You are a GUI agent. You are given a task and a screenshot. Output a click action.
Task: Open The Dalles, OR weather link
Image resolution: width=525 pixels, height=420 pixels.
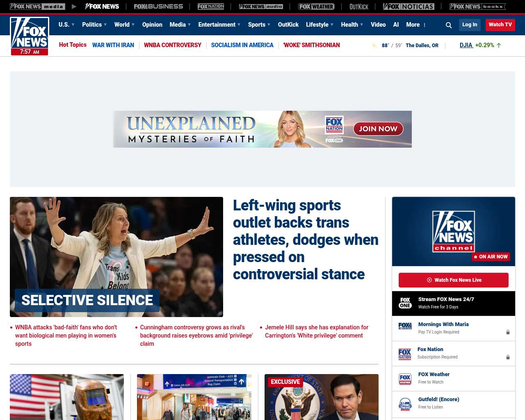(x=422, y=46)
